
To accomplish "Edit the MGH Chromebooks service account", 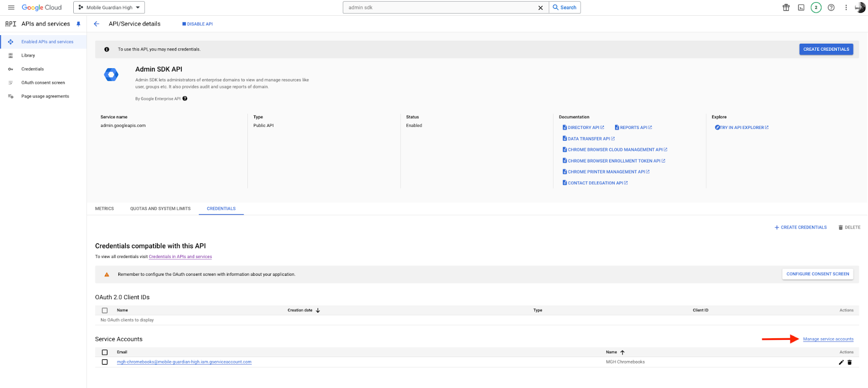I will click(841, 363).
